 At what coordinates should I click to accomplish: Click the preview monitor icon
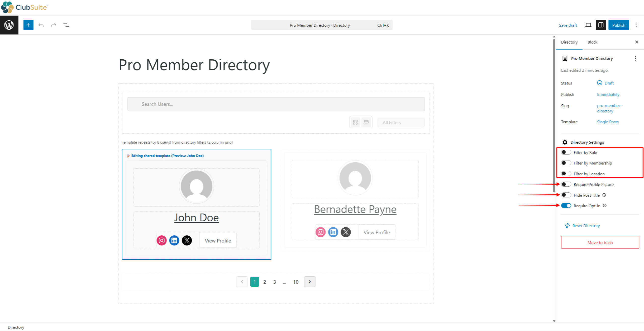point(589,25)
